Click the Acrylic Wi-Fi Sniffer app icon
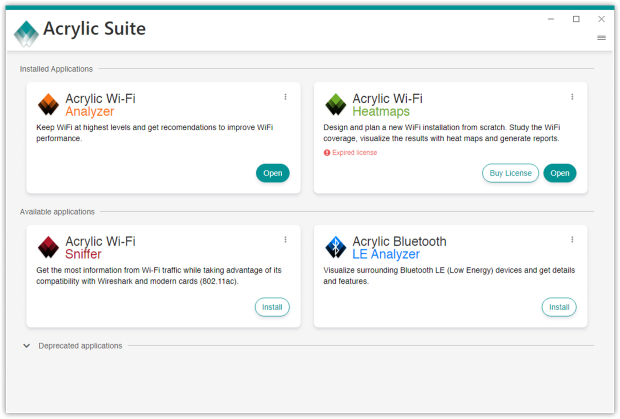The height and width of the screenshot is (419, 620). click(48, 247)
